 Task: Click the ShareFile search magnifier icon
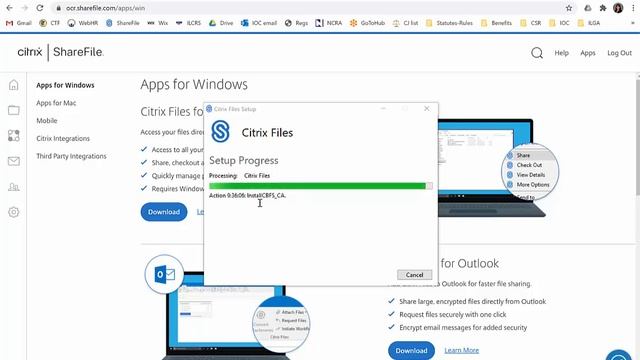point(537,53)
